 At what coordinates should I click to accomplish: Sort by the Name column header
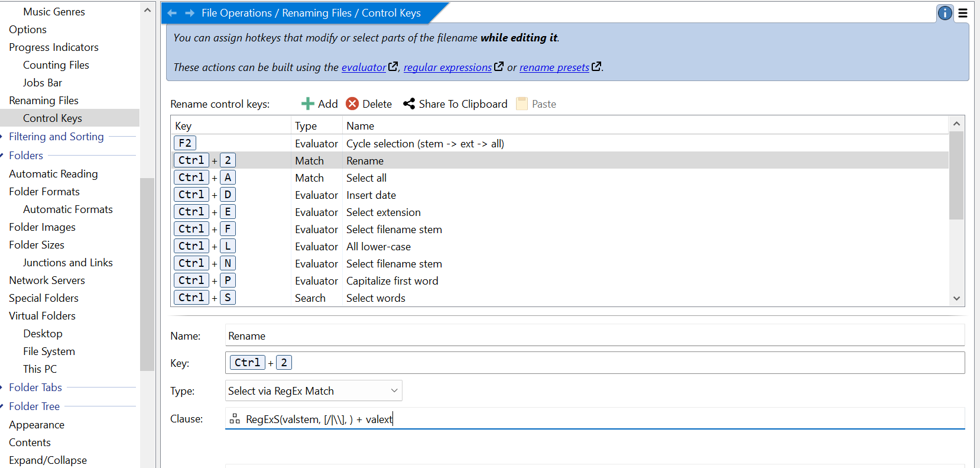click(645, 126)
